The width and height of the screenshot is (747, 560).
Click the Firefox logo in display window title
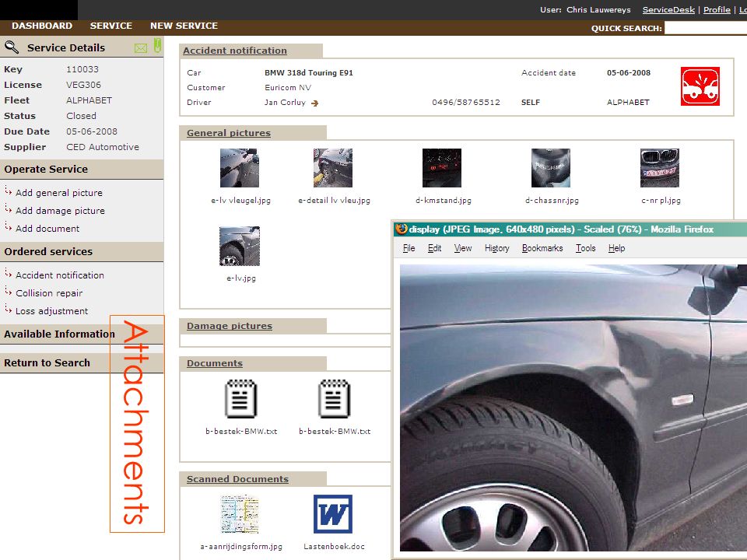point(402,229)
